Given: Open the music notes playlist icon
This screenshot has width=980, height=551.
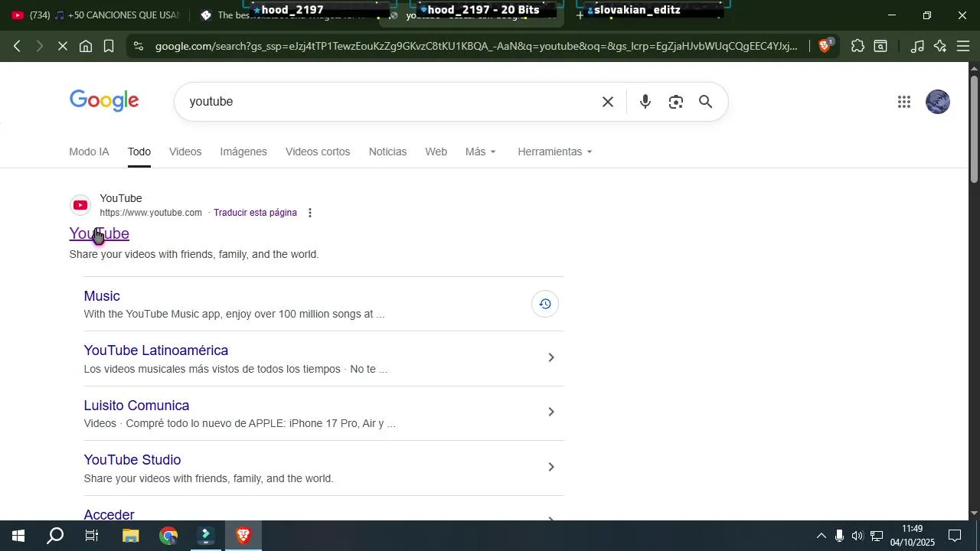Looking at the screenshot, I should point(917,47).
